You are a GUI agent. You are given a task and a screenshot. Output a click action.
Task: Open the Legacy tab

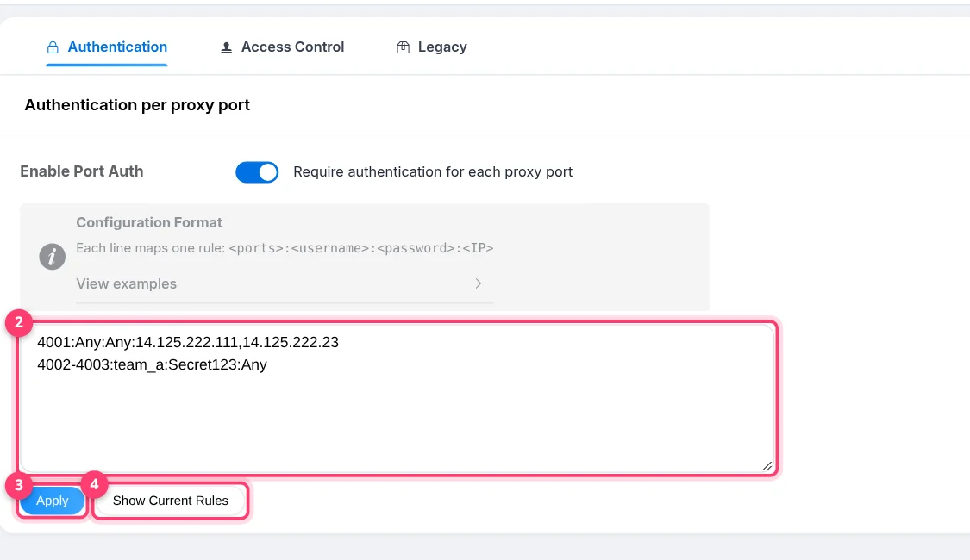432,47
